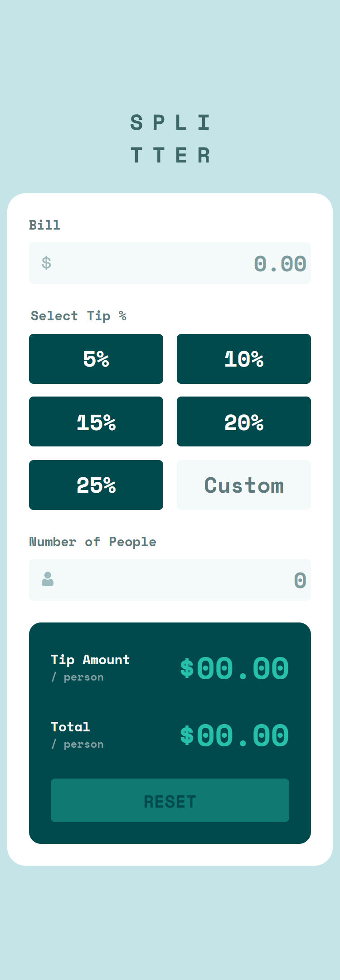Click the Bill amount input field
Screen dimensions: 340x980
(170, 263)
